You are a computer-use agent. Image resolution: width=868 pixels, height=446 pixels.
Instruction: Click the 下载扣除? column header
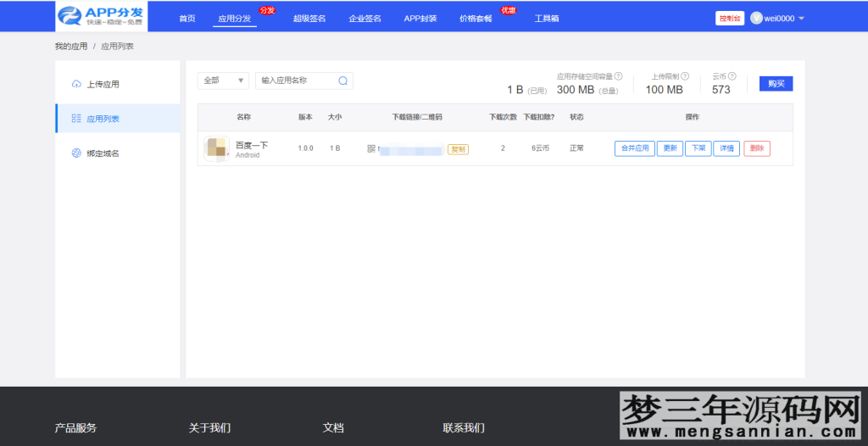(539, 118)
